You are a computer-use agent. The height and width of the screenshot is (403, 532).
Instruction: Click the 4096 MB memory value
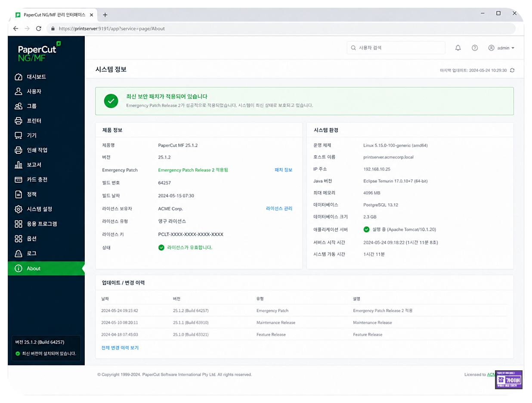[x=372, y=193]
